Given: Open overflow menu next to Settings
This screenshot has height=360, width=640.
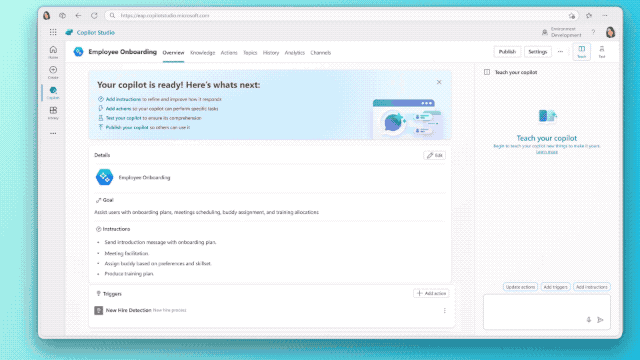Looking at the screenshot, I should 560,52.
